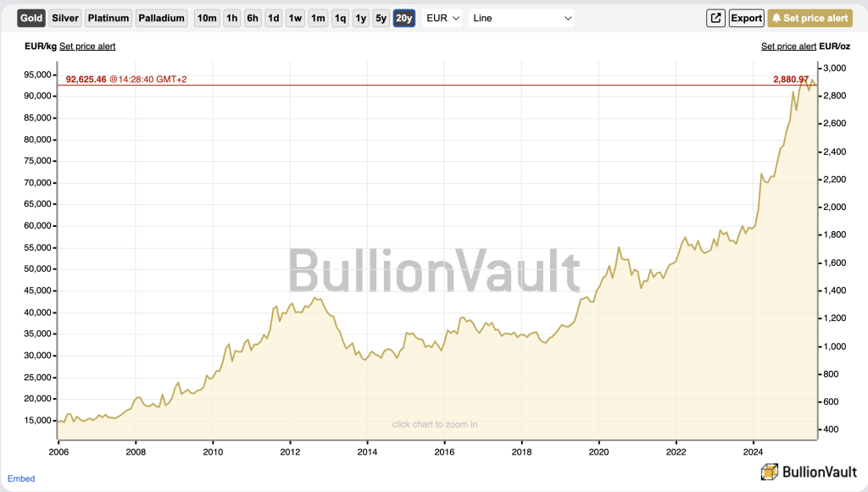Click Set price alert link beside EUR/kg
Viewport: 868px width, 492px height.
point(87,47)
